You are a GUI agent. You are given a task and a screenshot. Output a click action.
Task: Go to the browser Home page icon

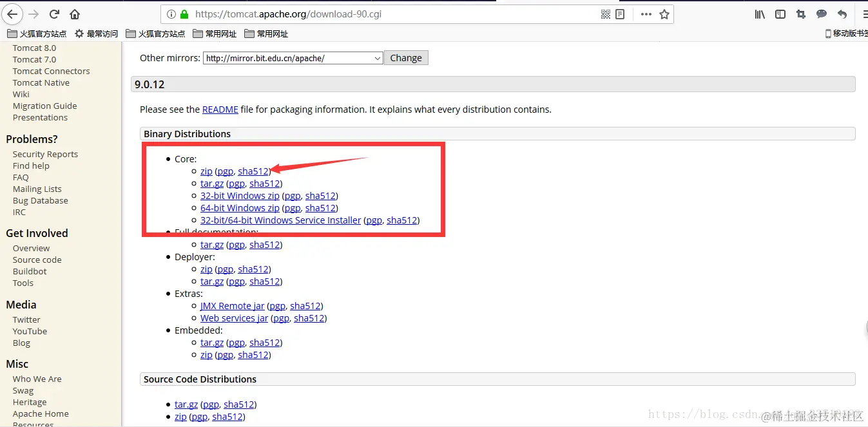pos(75,14)
